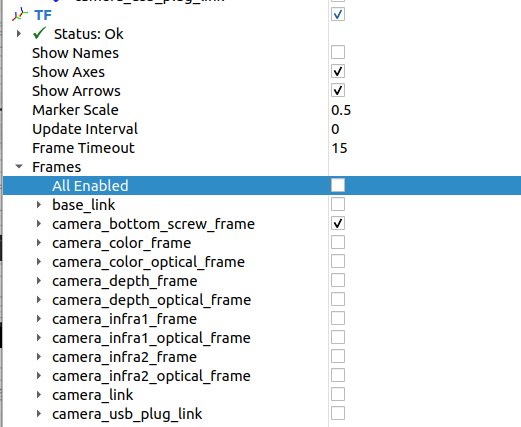Select the camera_usb_plug_link row label

[127, 414]
